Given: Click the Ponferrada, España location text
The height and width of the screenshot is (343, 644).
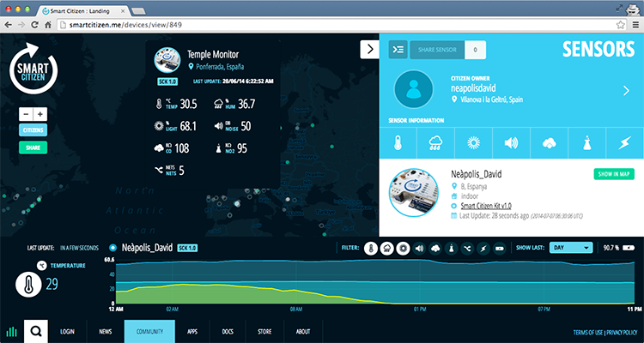Looking at the screenshot, I should pos(220,67).
